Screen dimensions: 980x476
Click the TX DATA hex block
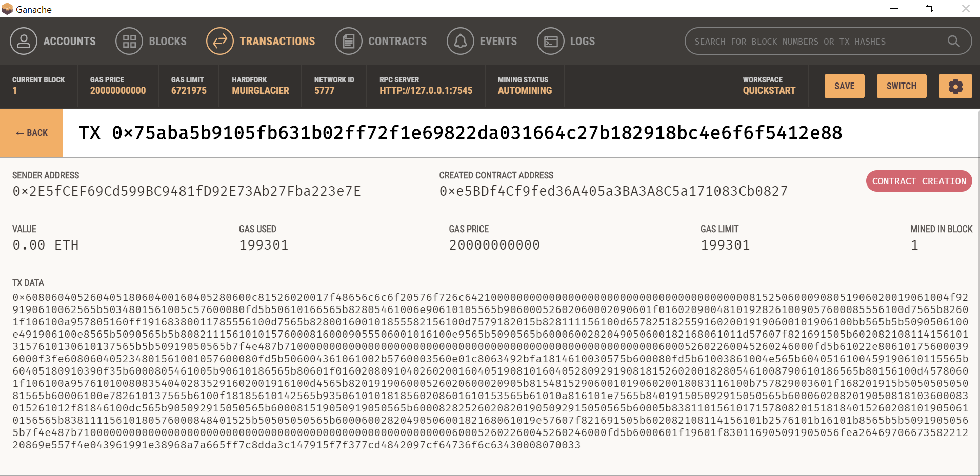pos(490,371)
